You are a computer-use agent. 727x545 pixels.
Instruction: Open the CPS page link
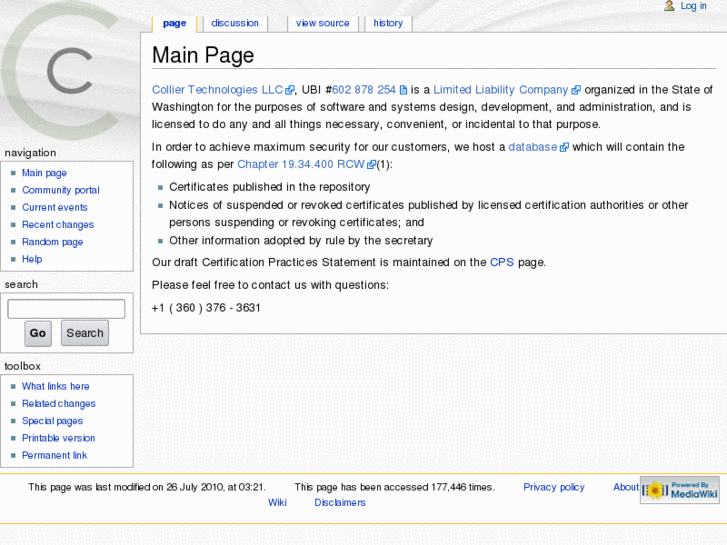click(x=502, y=263)
